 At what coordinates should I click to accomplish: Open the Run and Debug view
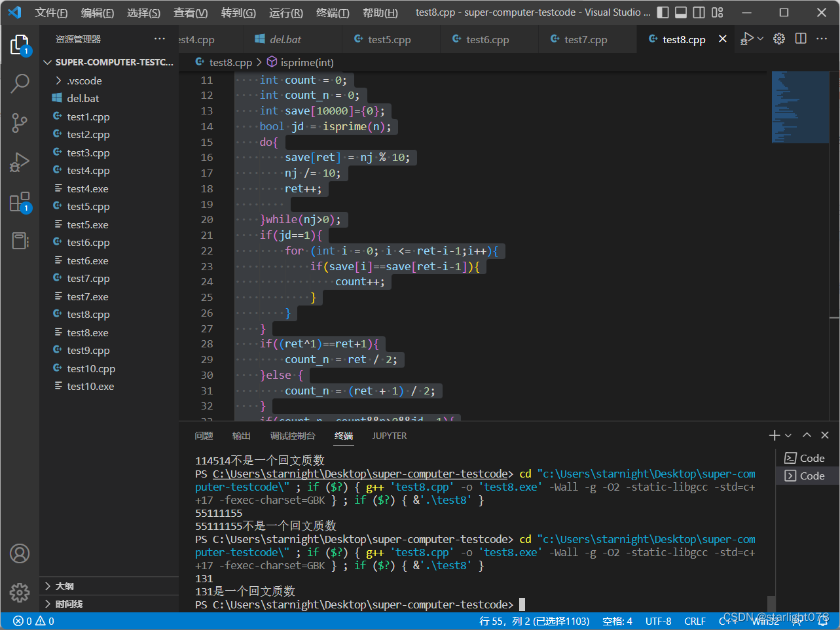[x=20, y=162]
